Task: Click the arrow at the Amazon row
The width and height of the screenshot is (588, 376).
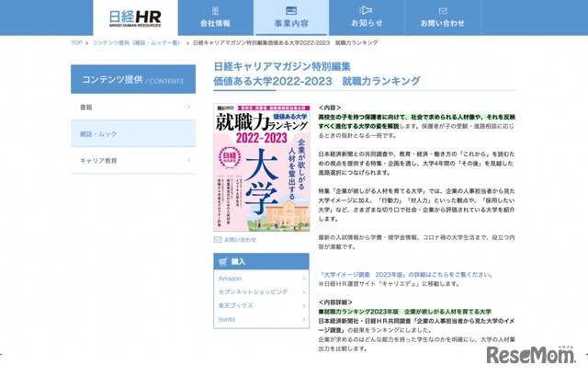Action: pyautogui.click(x=304, y=279)
